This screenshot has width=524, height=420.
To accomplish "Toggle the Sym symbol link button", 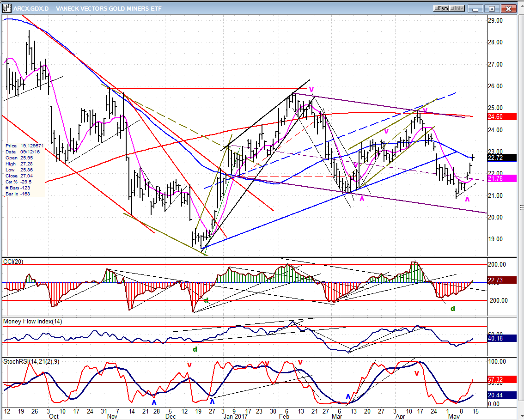I will (442, 8).
